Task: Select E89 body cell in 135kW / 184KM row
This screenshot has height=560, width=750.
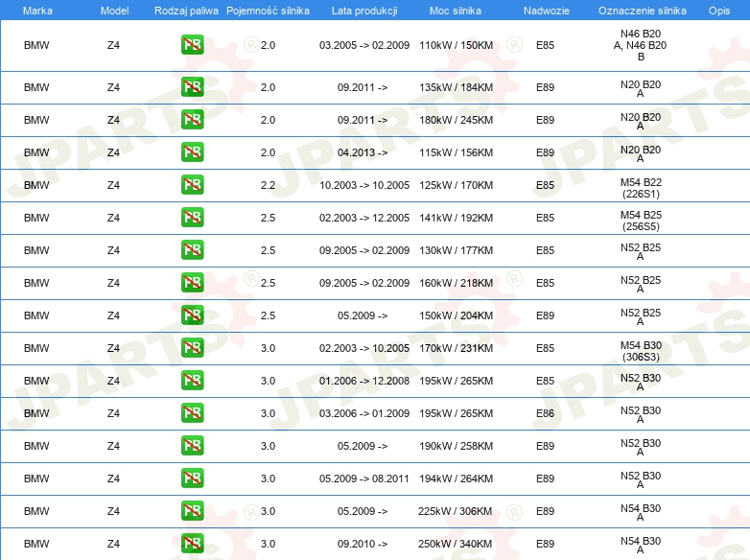Action: click(x=546, y=87)
